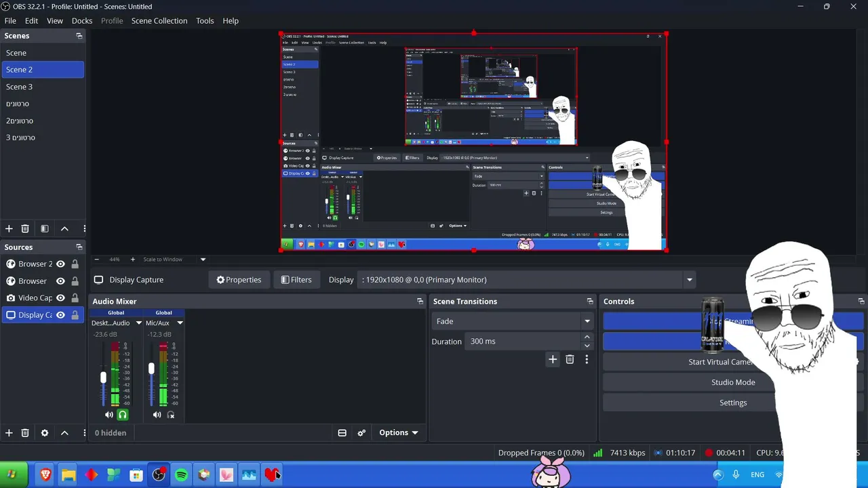
Task: Mute the Mic/Aux speaker icon
Action: (x=157, y=415)
